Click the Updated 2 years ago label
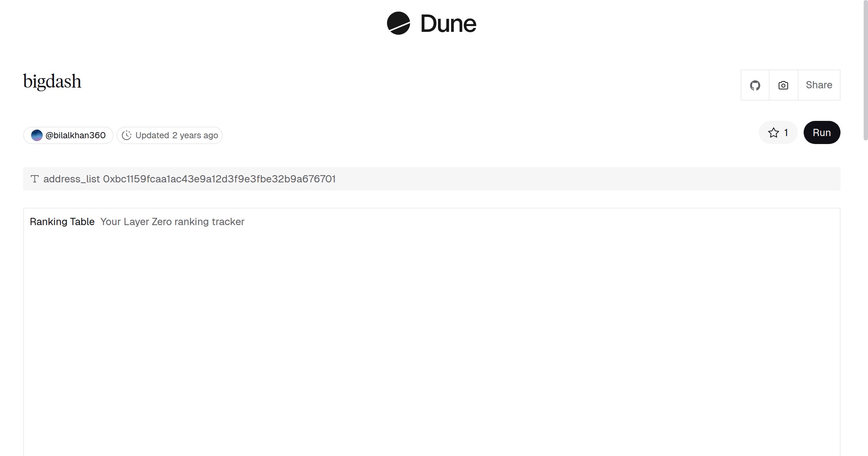868x456 pixels. coord(176,135)
